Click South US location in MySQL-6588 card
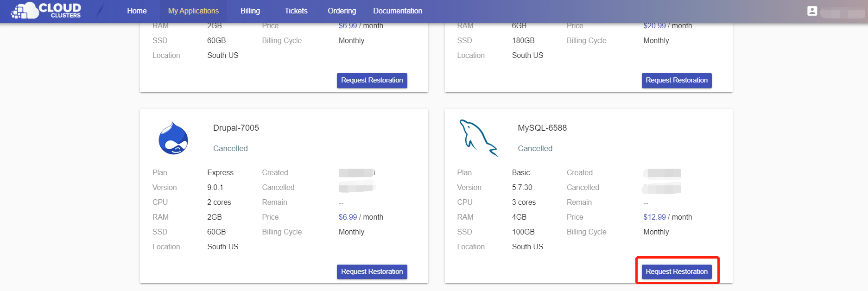This screenshot has height=291, width=868. point(527,247)
